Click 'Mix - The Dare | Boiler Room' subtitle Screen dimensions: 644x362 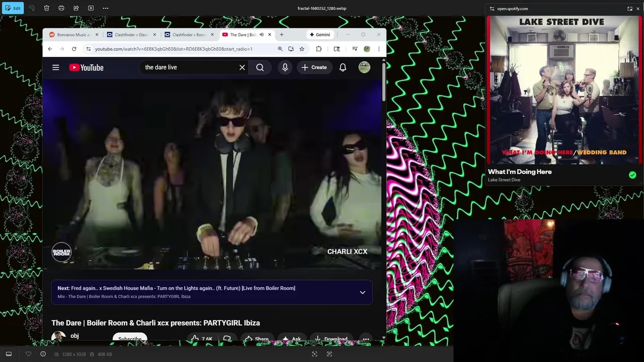pyautogui.click(x=124, y=297)
